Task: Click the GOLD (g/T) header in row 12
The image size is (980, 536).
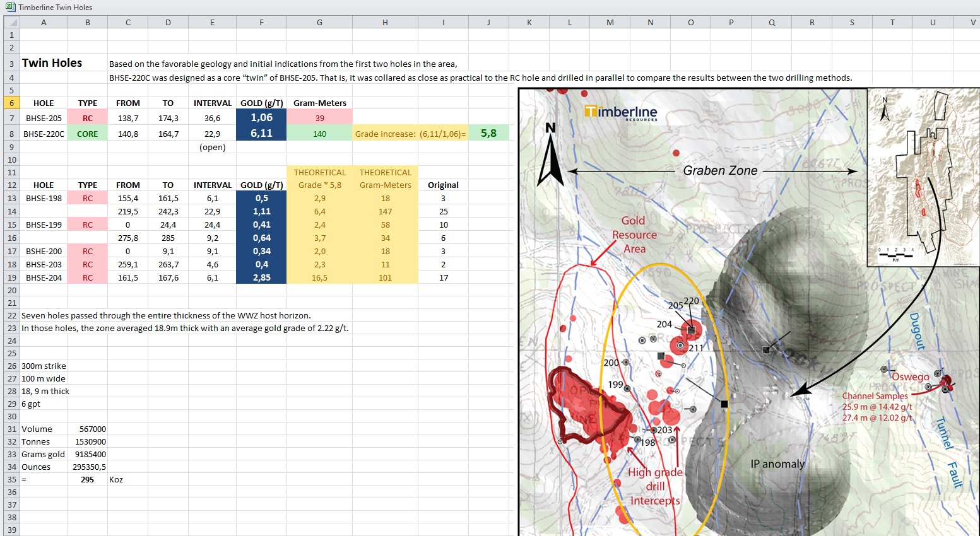Action: point(261,185)
